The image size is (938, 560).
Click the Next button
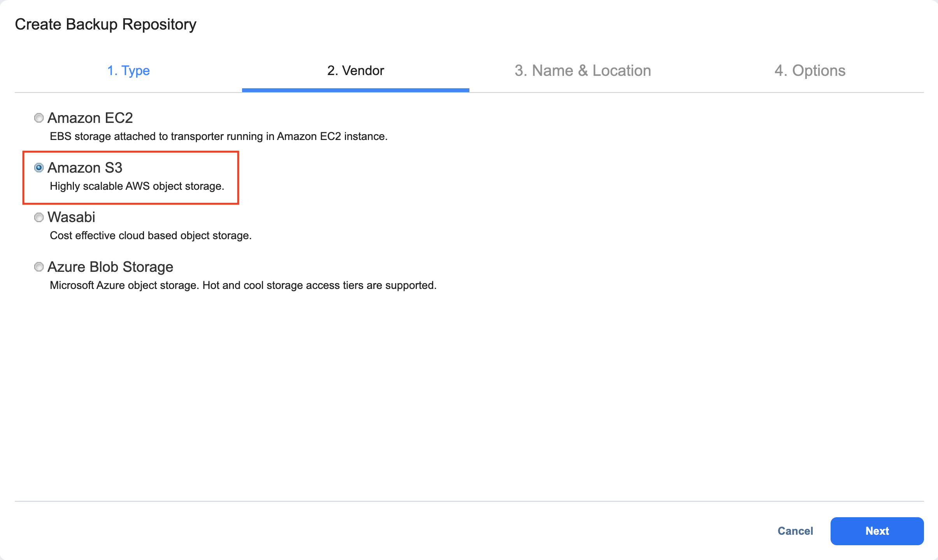point(877,531)
